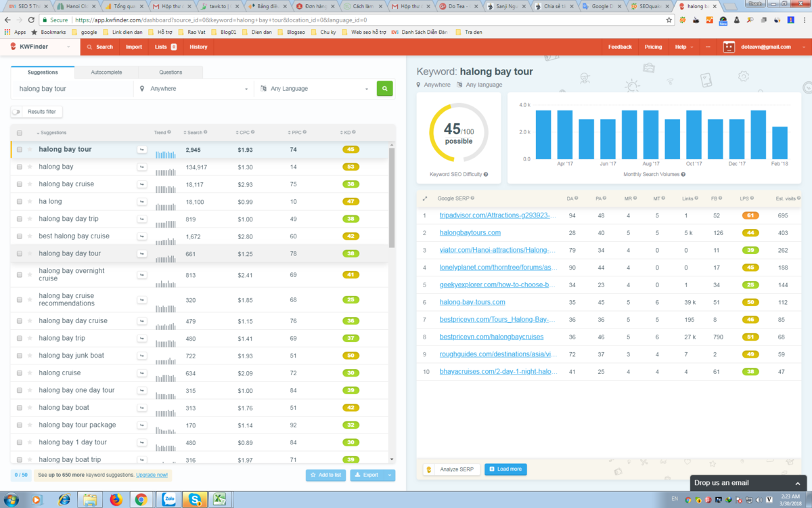Check the 'best halong bay cruise' row checkbox
The width and height of the screenshot is (812, 508).
pyautogui.click(x=20, y=236)
